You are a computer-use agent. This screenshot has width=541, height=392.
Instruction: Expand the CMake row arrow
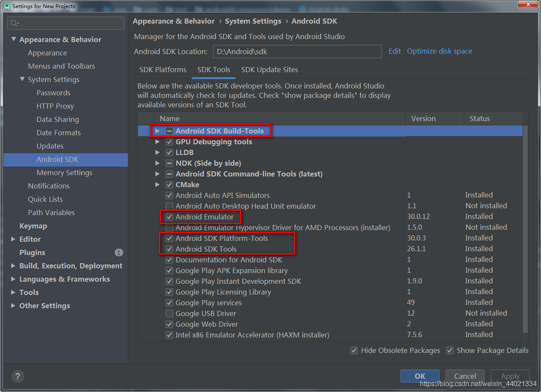[158, 185]
